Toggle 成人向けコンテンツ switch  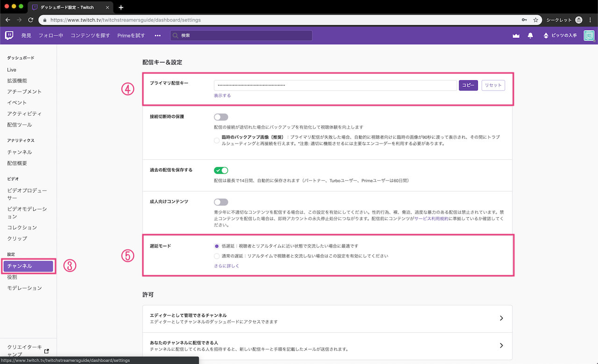[x=221, y=202]
